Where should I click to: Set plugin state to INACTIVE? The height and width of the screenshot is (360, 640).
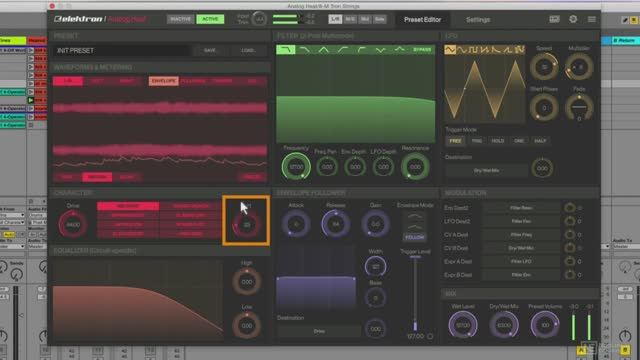click(180, 19)
